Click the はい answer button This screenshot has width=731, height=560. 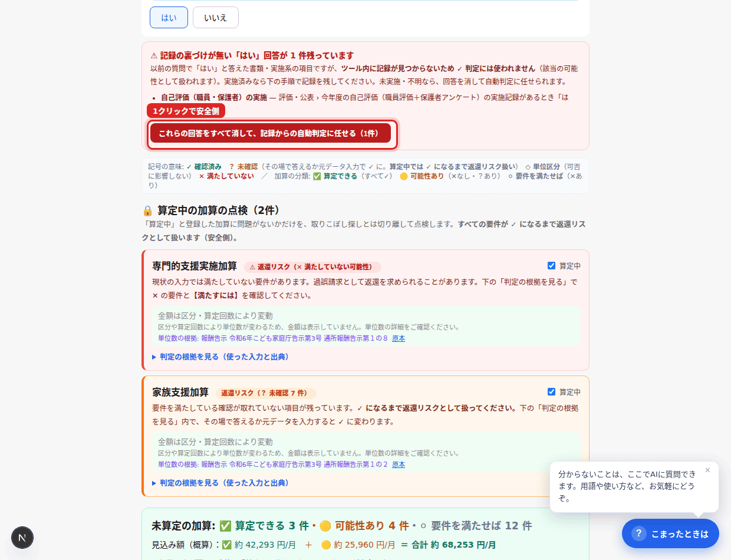point(169,18)
